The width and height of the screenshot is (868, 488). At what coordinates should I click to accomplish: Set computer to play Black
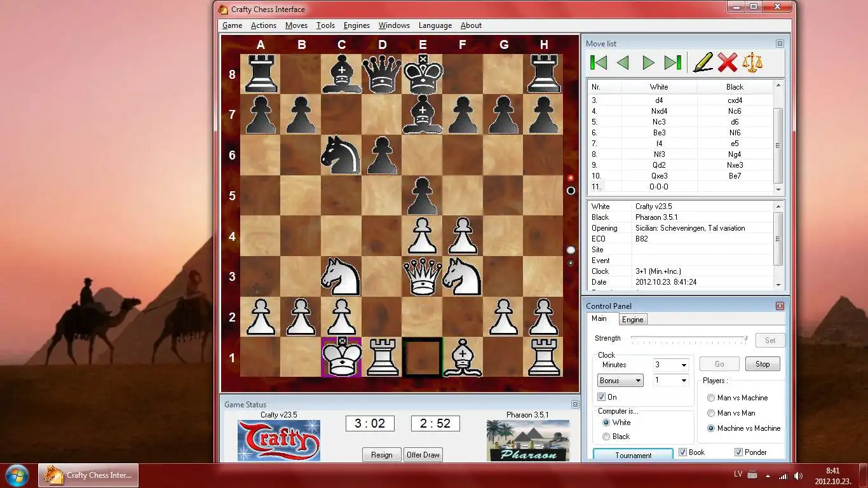click(606, 437)
